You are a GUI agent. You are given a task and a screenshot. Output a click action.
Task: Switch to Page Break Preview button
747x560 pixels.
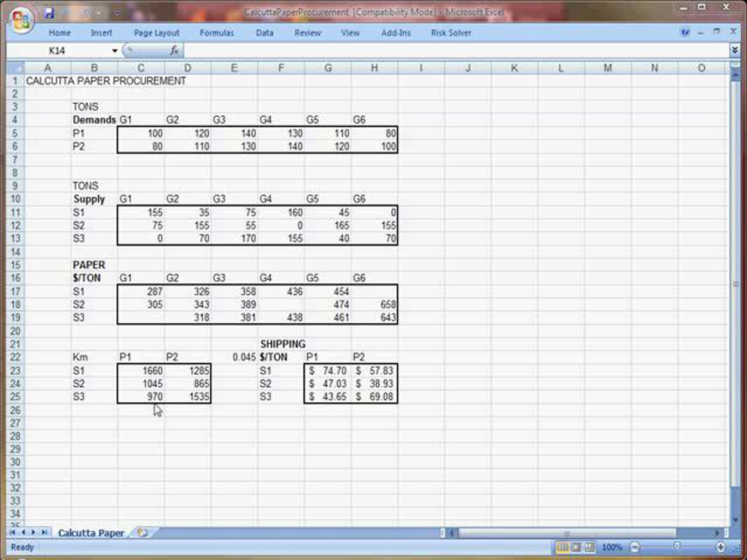(x=589, y=547)
